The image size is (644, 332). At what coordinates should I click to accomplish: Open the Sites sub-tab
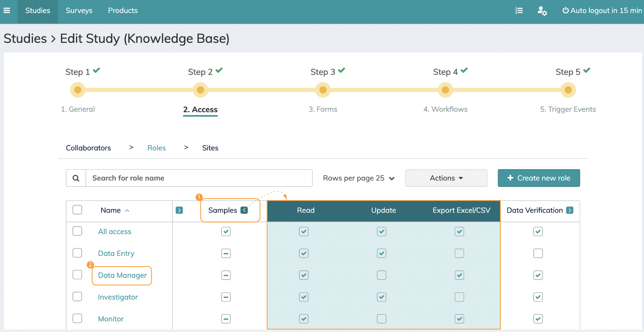[x=210, y=148]
